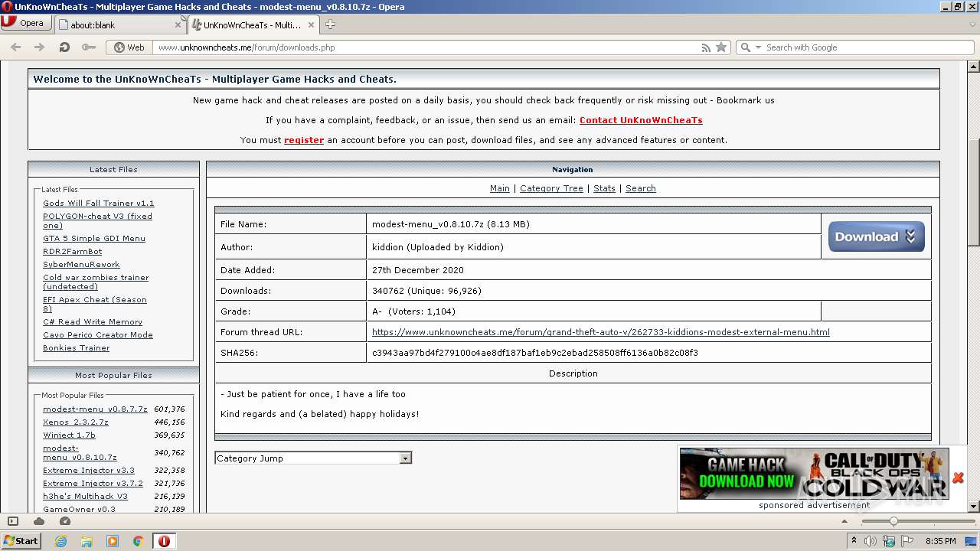Image resolution: width=980 pixels, height=551 pixels.
Task: Launch Internet Explorer from taskbar
Action: point(61,541)
